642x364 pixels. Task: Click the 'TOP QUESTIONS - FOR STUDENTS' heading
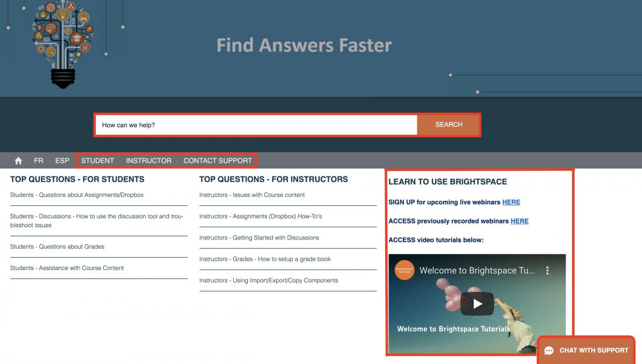[77, 179]
